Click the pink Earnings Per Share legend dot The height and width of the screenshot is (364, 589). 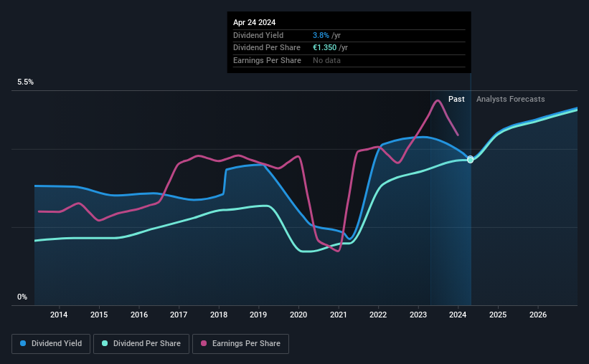click(x=204, y=343)
